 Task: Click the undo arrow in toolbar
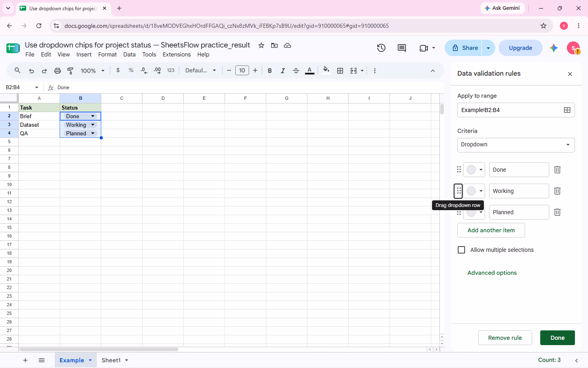31,71
